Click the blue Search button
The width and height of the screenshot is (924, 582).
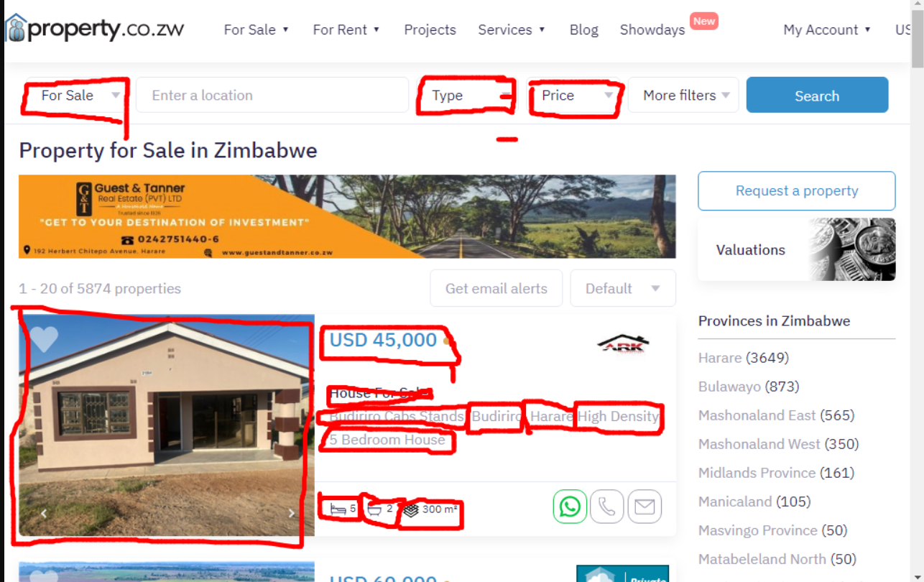click(817, 95)
